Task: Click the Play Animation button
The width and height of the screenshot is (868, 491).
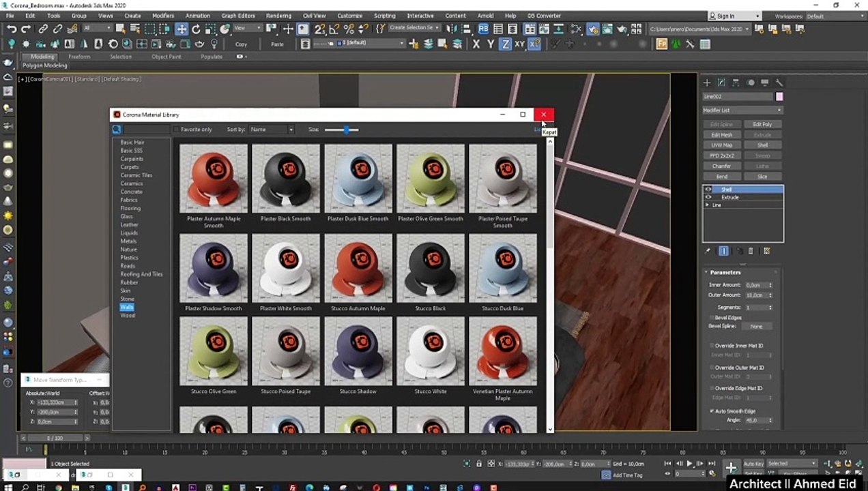Action: (x=689, y=464)
